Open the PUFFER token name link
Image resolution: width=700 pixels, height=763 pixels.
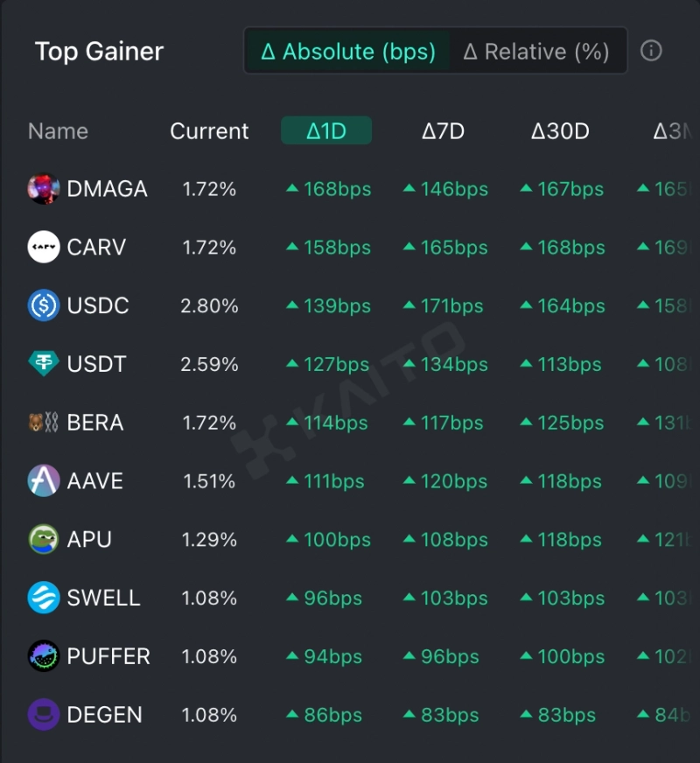(108, 656)
